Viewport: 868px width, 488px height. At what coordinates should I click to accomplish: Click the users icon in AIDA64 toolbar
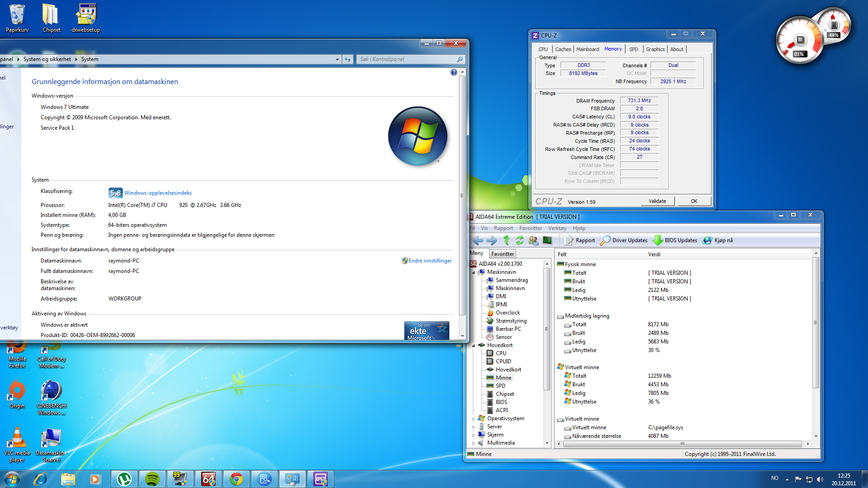(x=533, y=240)
